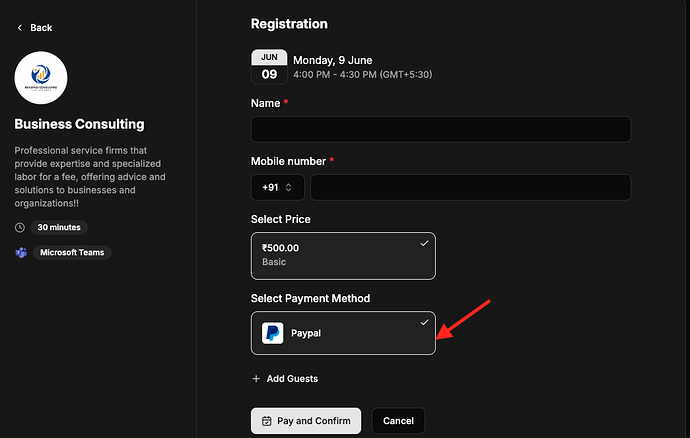
Task: Click the JUN 09 calendar date icon
Action: pos(269,66)
